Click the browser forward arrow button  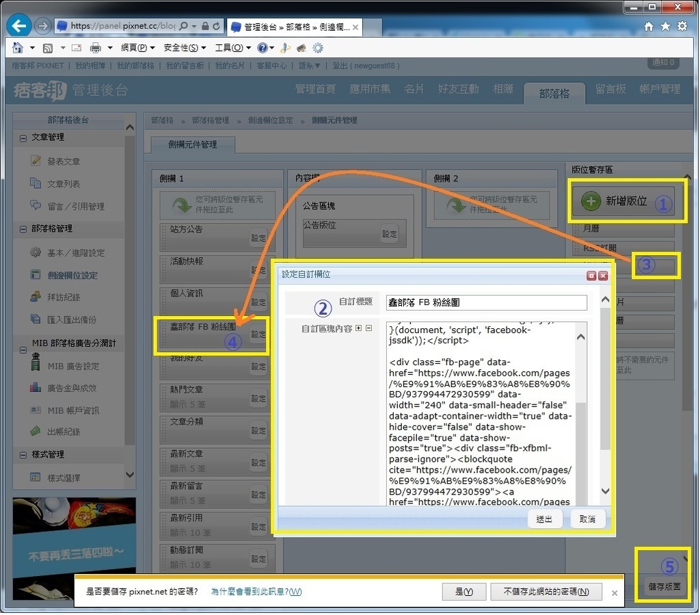(42, 26)
